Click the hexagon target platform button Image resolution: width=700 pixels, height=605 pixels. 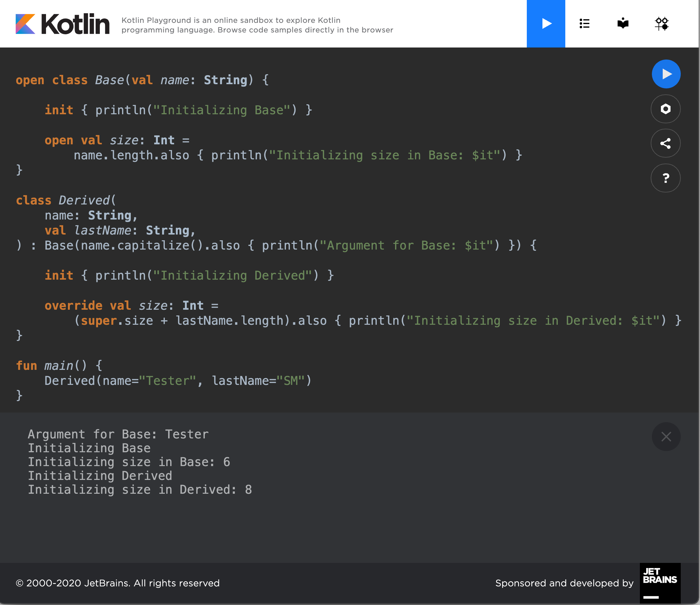pos(665,109)
